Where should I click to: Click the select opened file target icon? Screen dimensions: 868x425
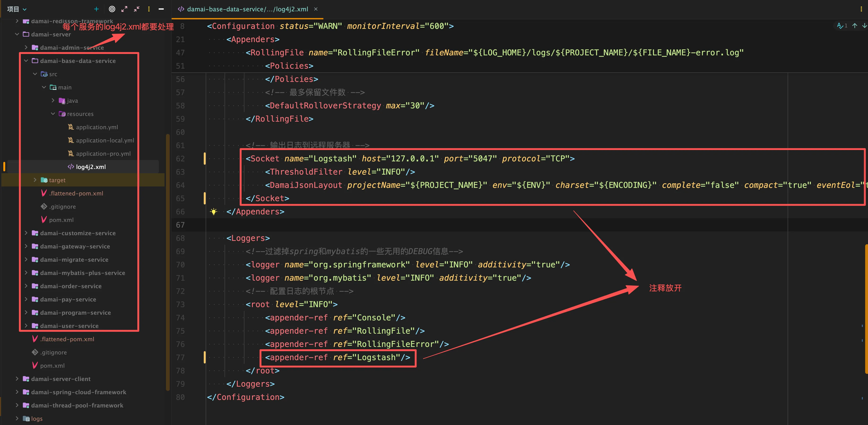pyautogui.click(x=112, y=9)
